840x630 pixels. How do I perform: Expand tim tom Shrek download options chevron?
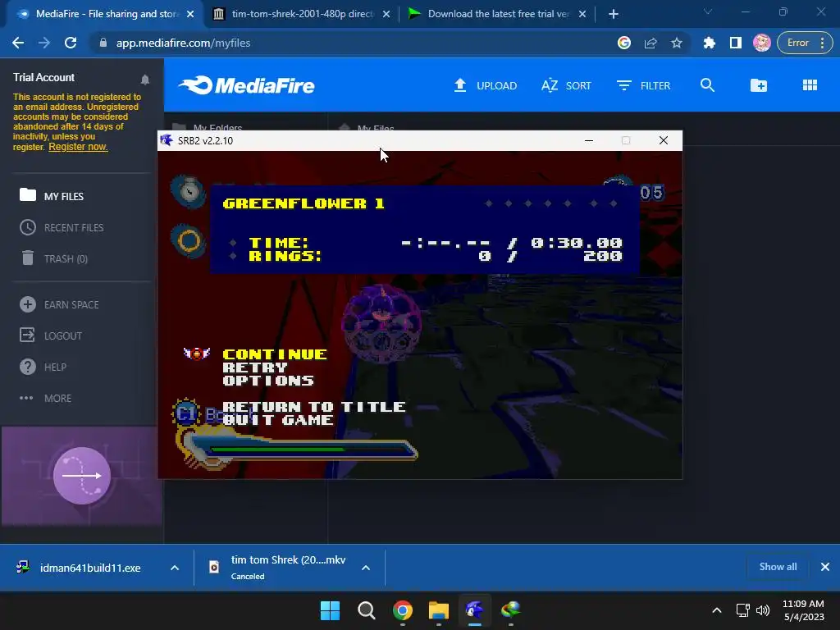[x=366, y=568]
